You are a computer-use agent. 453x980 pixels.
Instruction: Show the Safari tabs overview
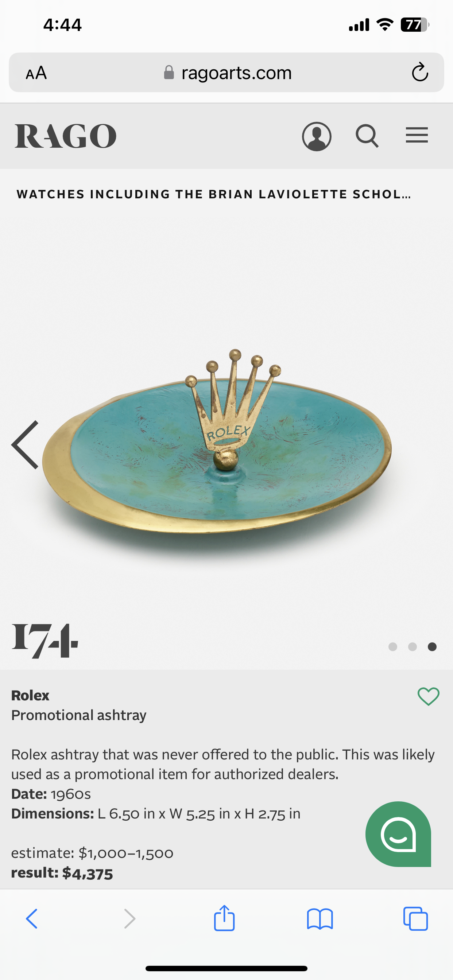(415, 919)
